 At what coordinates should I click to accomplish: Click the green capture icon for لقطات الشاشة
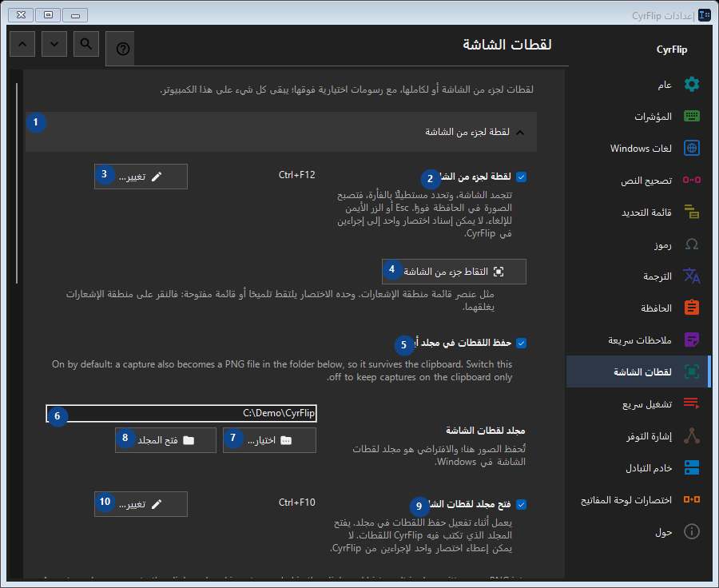point(692,371)
